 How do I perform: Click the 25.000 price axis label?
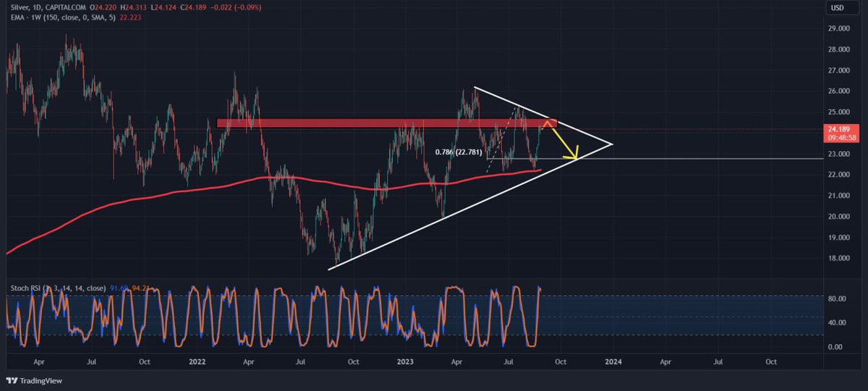click(839, 112)
